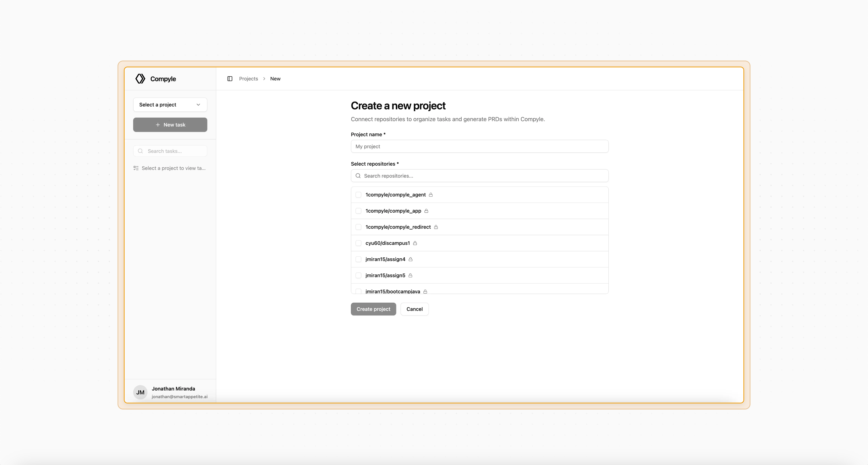This screenshot has width=868, height=465.
Task: Click the breadcrumb chevron after Projects
Action: 264,79
